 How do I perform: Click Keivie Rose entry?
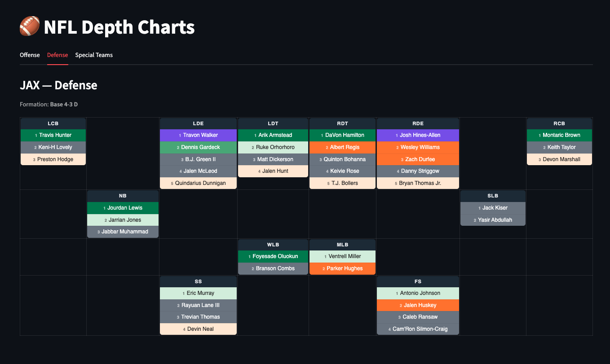[x=342, y=171]
